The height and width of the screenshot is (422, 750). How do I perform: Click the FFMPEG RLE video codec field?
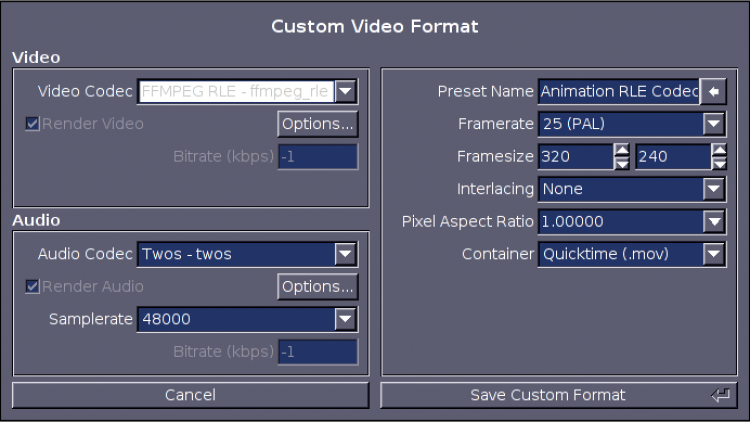point(236,91)
